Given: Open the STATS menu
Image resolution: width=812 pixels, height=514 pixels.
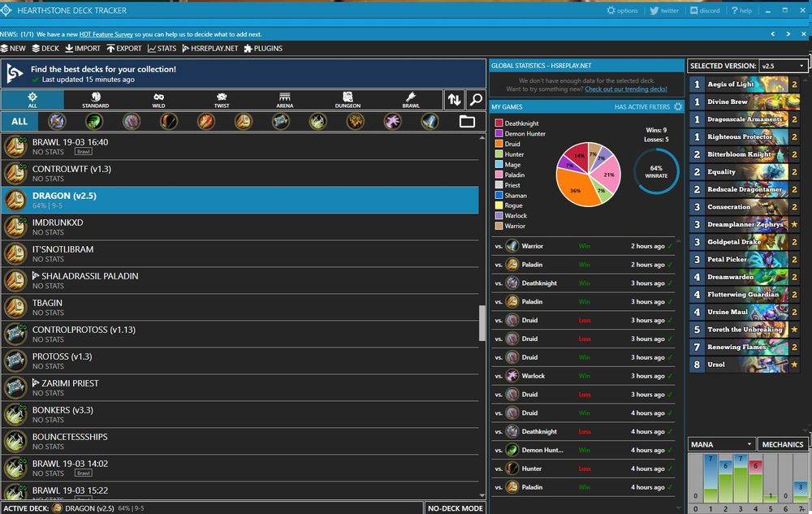Looking at the screenshot, I should [162, 48].
